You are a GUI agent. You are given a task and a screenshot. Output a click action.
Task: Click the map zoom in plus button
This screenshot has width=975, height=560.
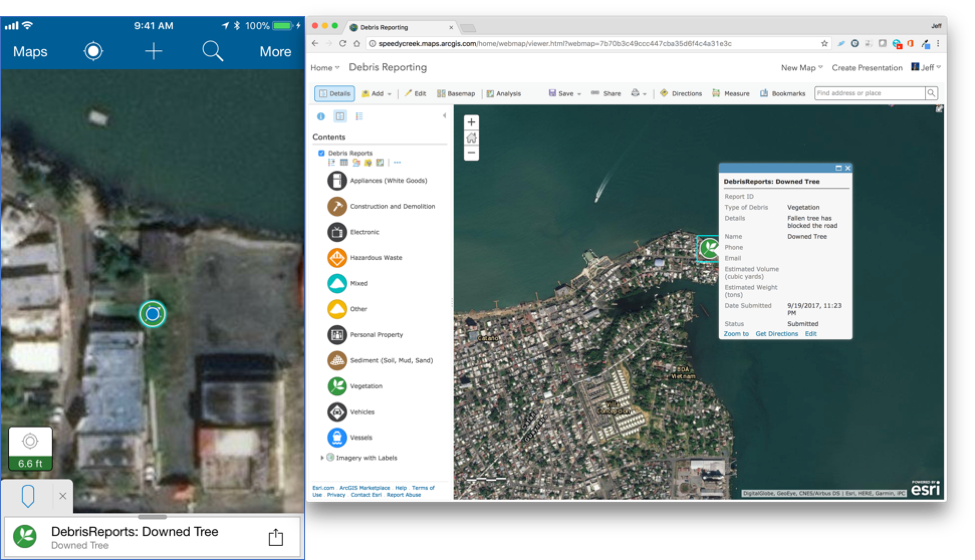pyautogui.click(x=471, y=122)
